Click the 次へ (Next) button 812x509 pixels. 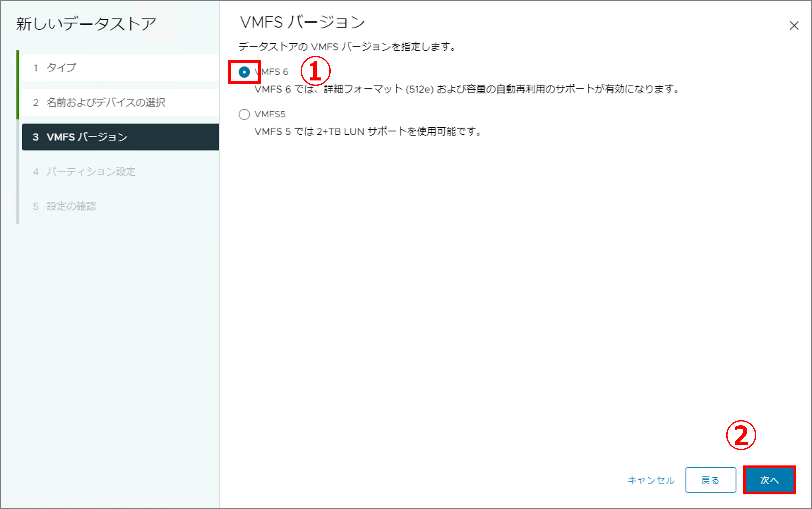coord(769,480)
